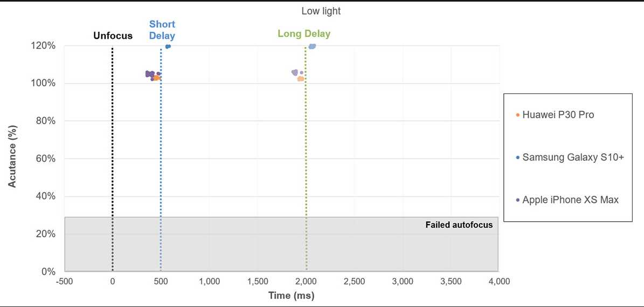Click the orange Huawei cluster near long delay

click(x=301, y=79)
